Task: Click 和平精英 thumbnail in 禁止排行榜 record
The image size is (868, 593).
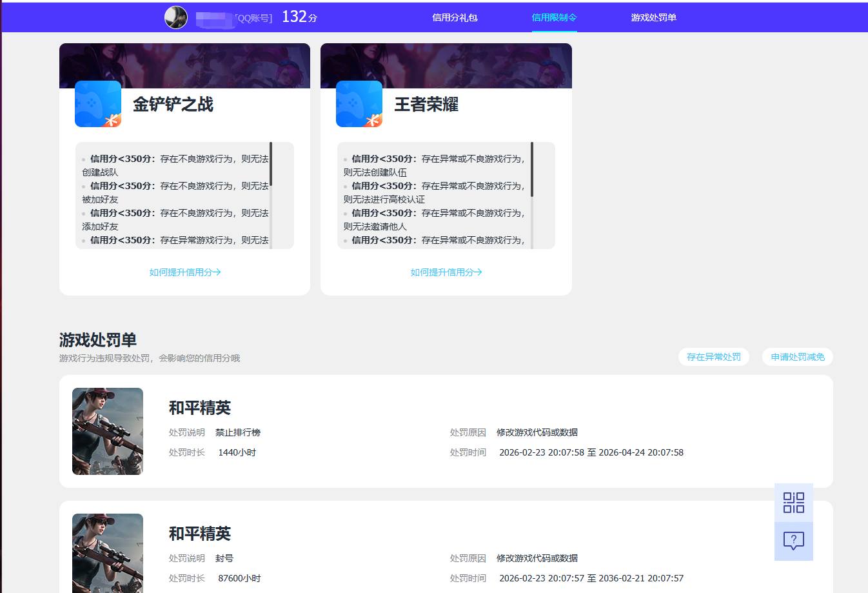Action: (x=108, y=431)
